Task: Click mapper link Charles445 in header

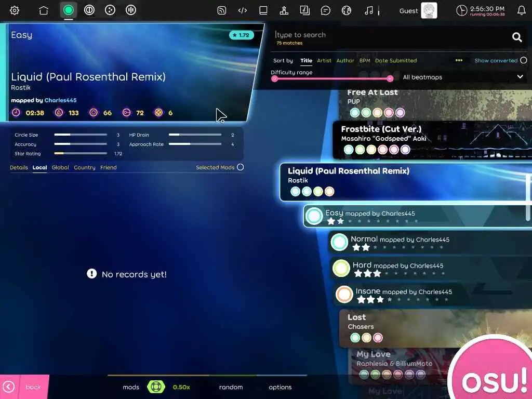Action: click(x=60, y=100)
